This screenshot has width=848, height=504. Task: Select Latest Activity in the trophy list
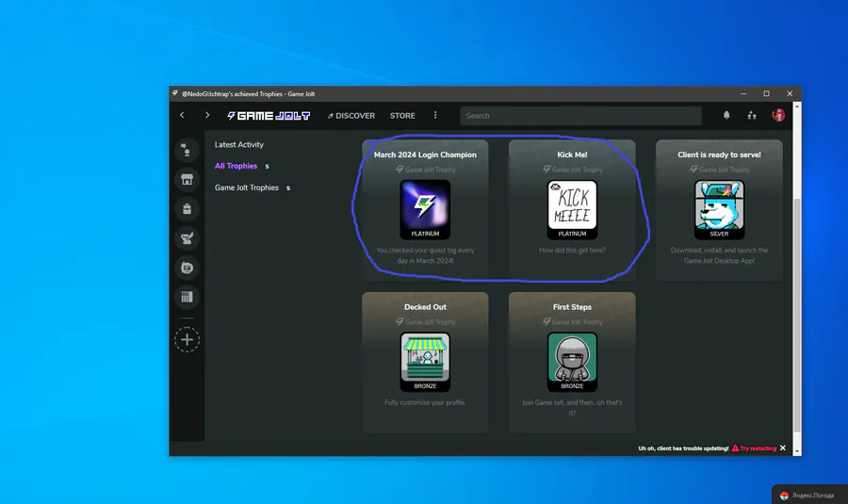coord(239,144)
